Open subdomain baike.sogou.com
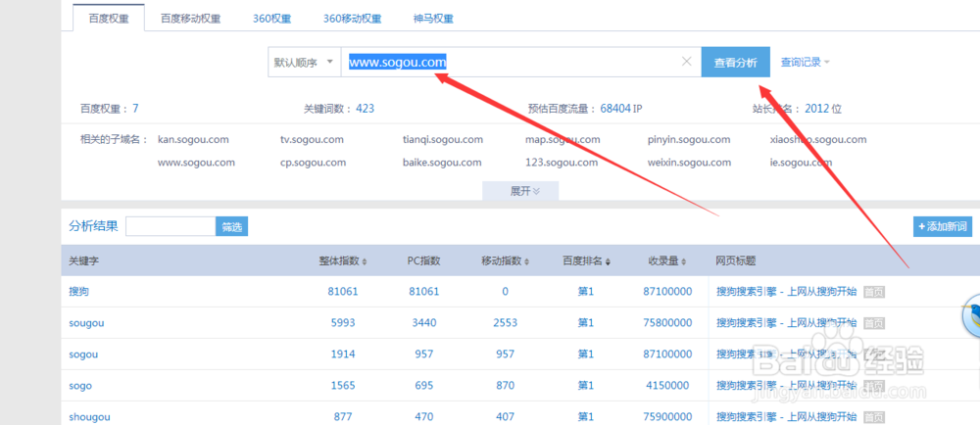980x425 pixels. pos(442,163)
